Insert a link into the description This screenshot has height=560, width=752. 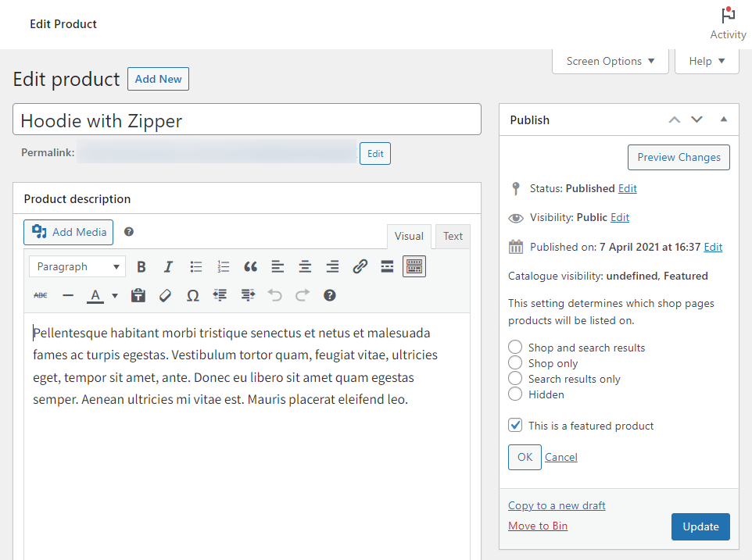(x=360, y=266)
